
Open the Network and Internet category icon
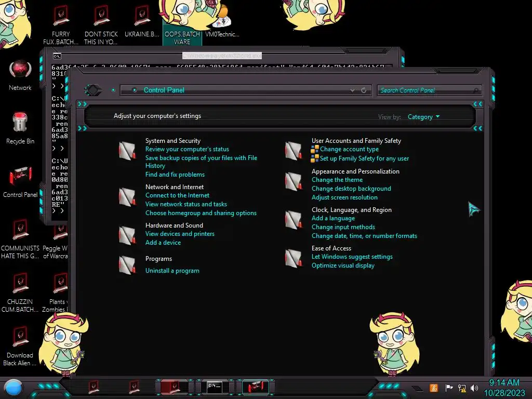tap(127, 197)
